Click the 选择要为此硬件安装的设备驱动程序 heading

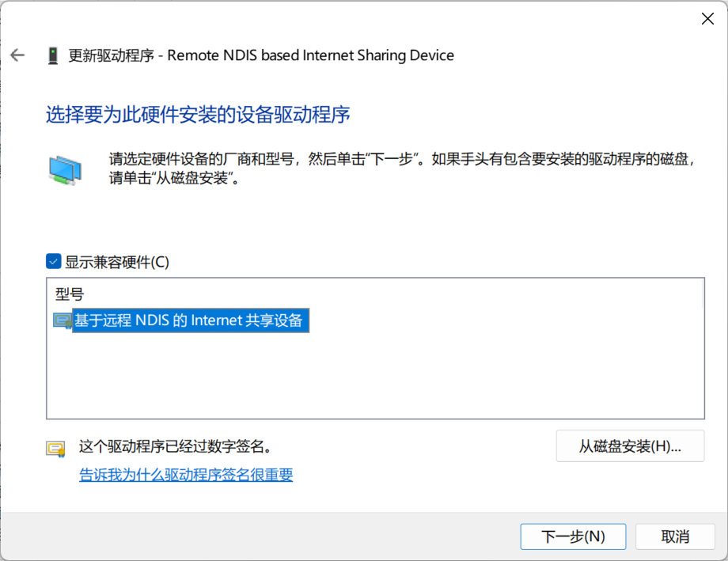tap(198, 115)
